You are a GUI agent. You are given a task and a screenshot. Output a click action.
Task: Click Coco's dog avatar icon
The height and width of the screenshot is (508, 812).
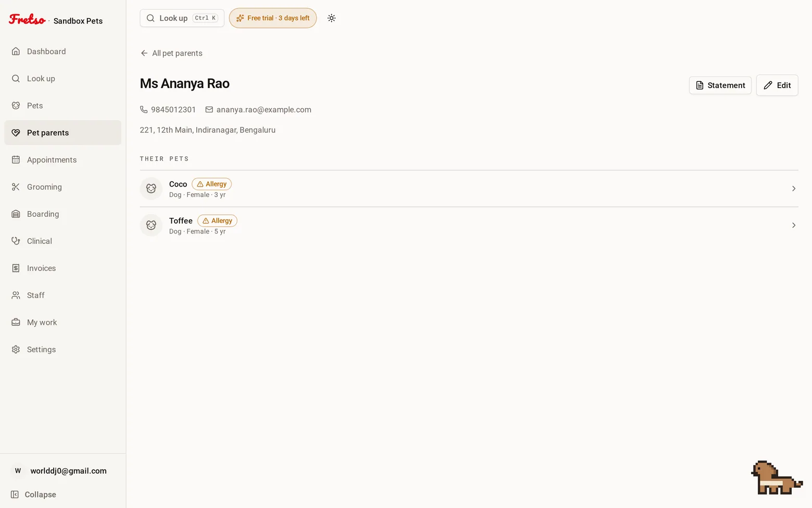pyautogui.click(x=151, y=189)
